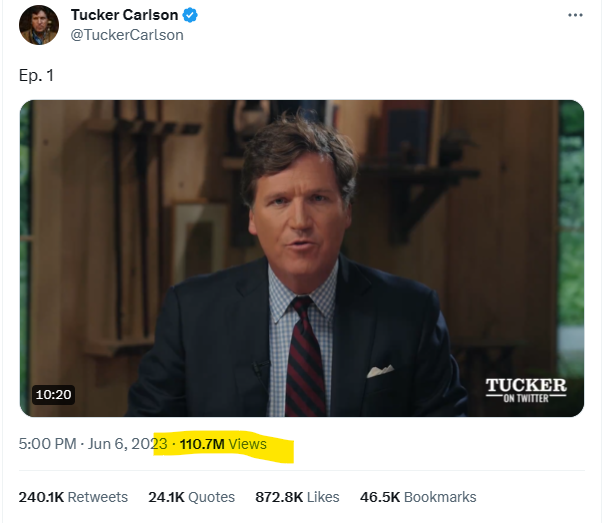Screen dimensions: 610x523
Task: Click the 5:00 PM post time
Action: tap(48, 444)
